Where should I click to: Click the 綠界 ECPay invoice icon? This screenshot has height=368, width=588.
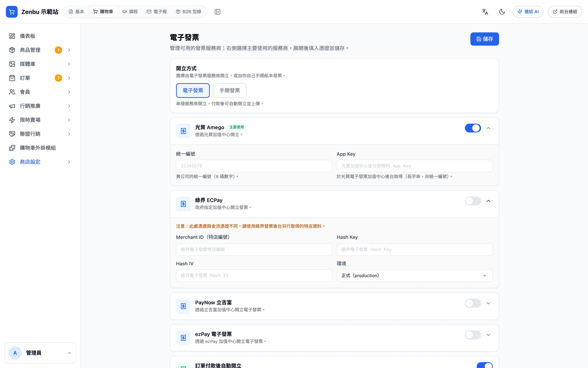pyautogui.click(x=183, y=204)
